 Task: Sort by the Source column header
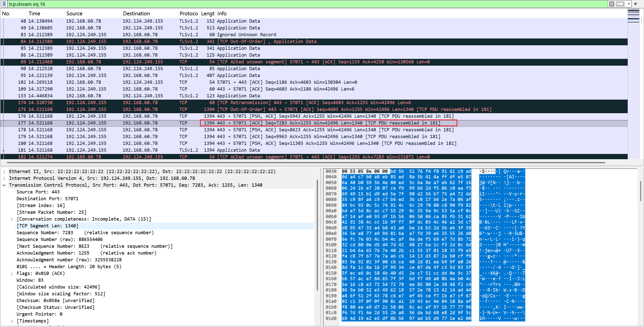click(x=93, y=14)
